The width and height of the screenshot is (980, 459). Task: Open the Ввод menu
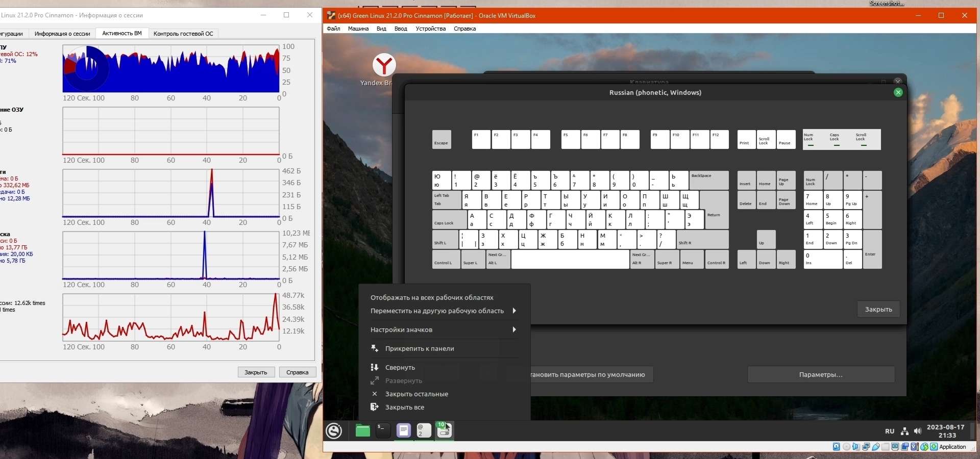(x=401, y=29)
